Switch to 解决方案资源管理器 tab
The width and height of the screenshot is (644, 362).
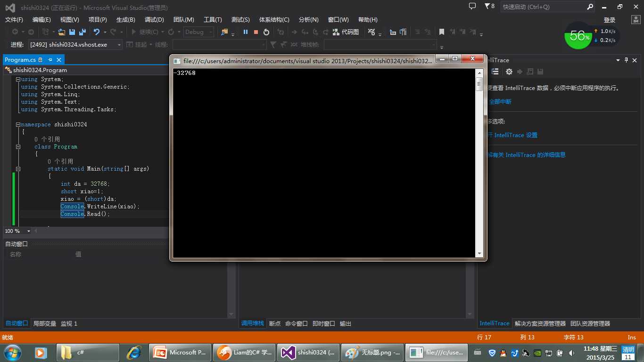[540, 323]
